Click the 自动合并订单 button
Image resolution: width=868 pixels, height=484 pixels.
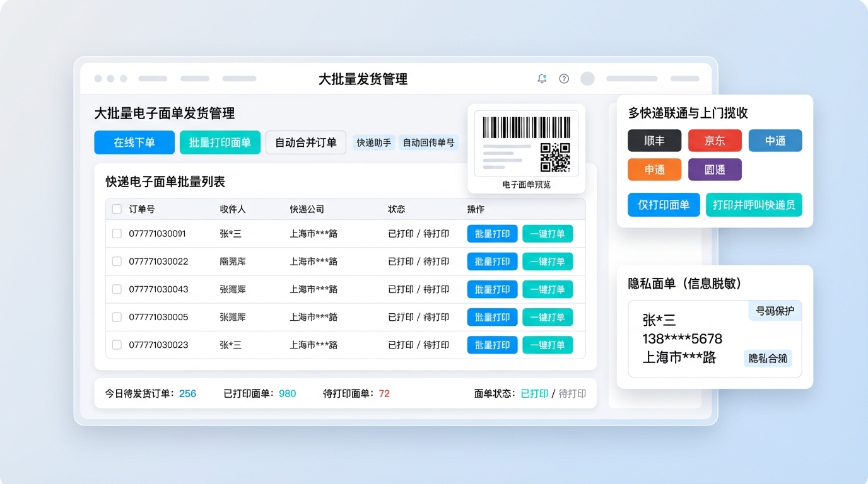305,142
